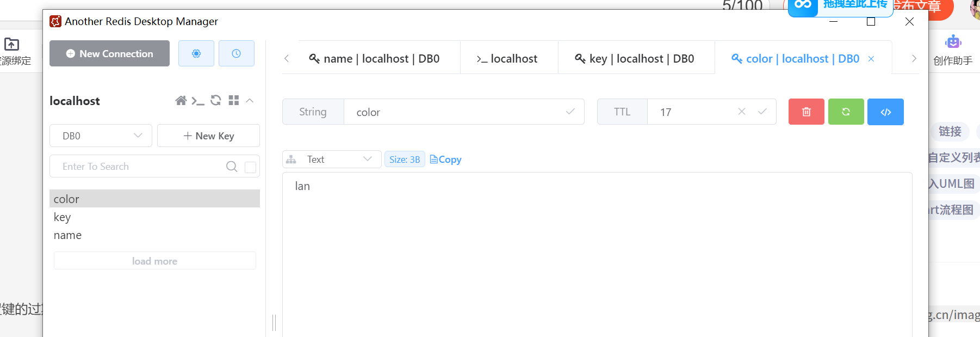The image size is (980, 337).
Task: Toggle the exact search checkbox
Action: click(251, 167)
